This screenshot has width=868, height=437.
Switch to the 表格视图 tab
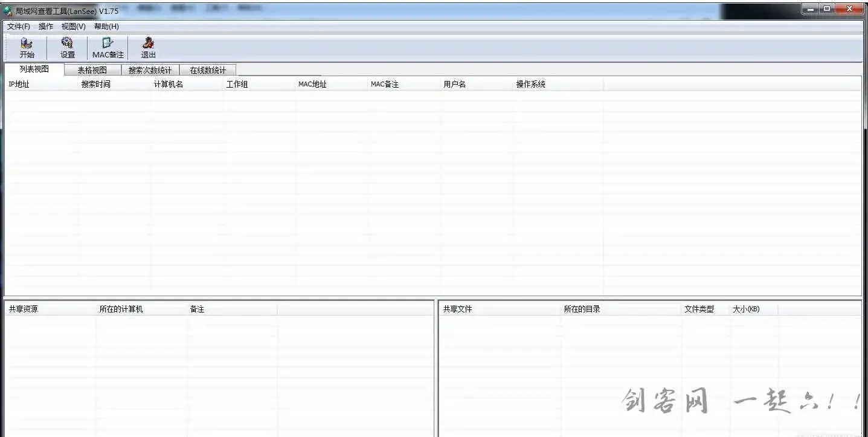tap(92, 70)
